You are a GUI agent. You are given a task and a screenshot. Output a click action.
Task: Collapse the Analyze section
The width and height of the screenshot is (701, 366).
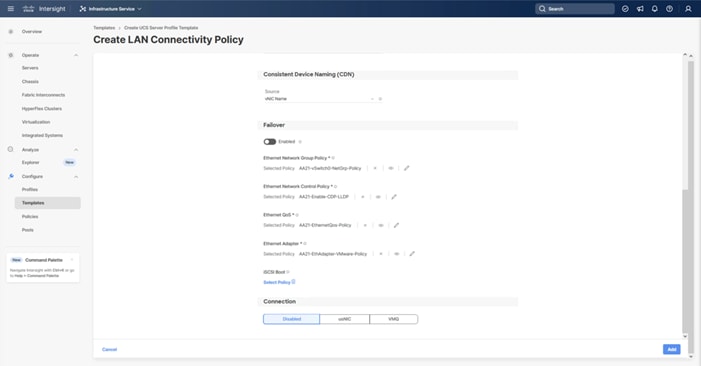click(76, 150)
